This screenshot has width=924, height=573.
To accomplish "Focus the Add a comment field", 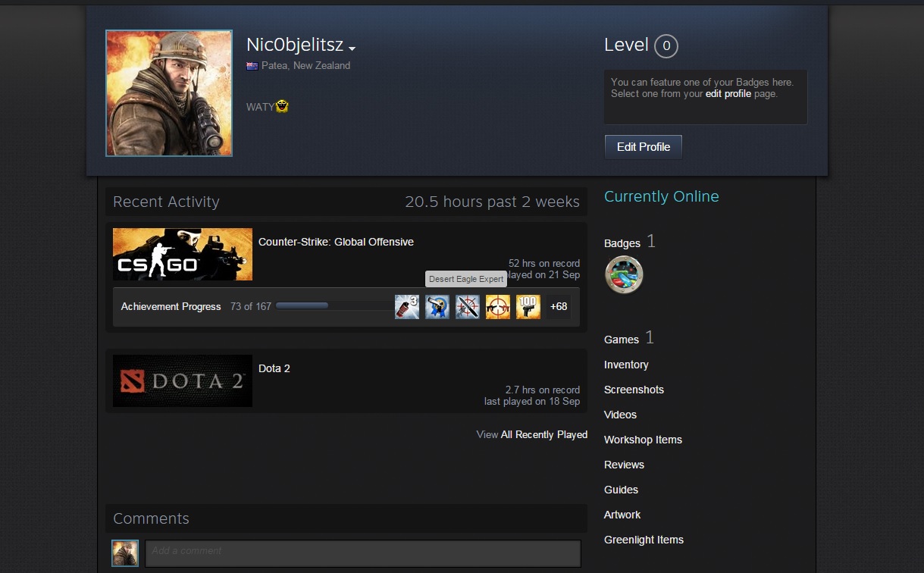I will click(x=363, y=553).
